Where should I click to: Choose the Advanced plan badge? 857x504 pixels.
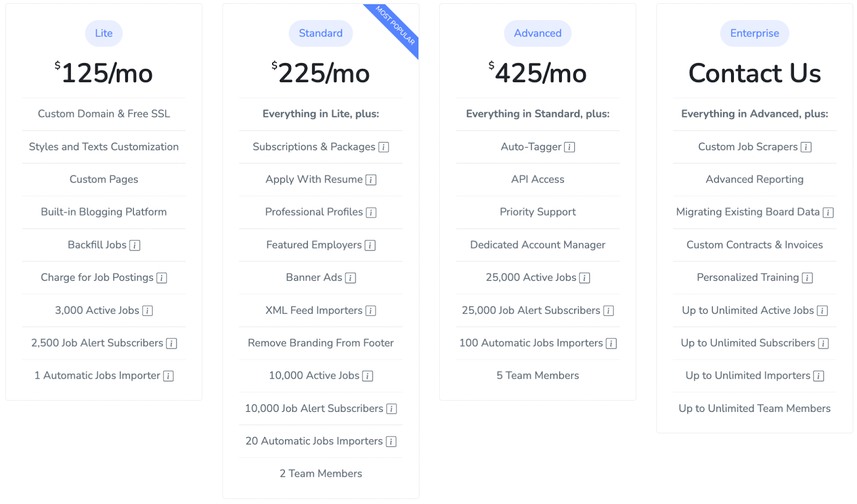pos(538,33)
